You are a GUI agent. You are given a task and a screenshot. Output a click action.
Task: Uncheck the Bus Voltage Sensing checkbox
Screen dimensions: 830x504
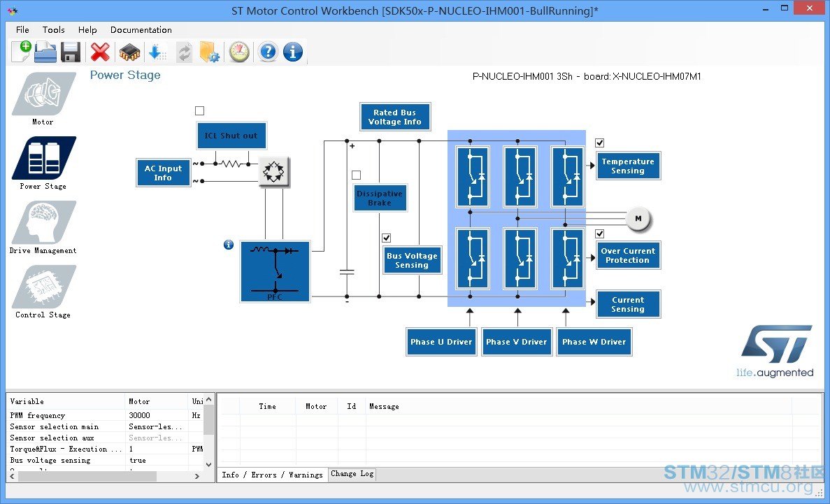click(387, 238)
